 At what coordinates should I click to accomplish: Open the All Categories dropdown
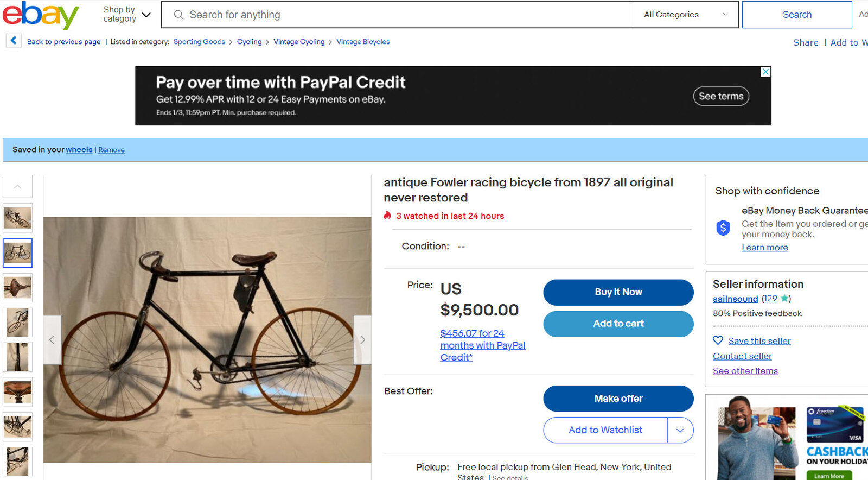[685, 15]
